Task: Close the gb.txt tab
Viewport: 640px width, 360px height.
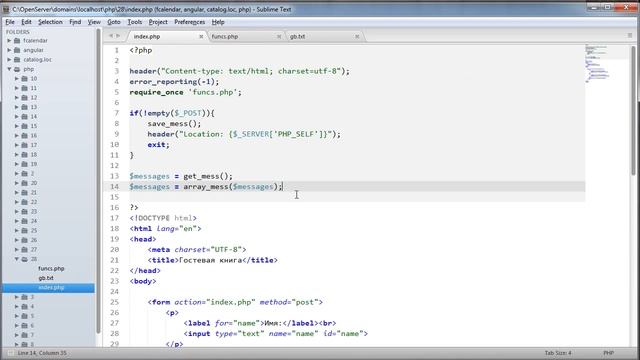Action: pos(357,36)
